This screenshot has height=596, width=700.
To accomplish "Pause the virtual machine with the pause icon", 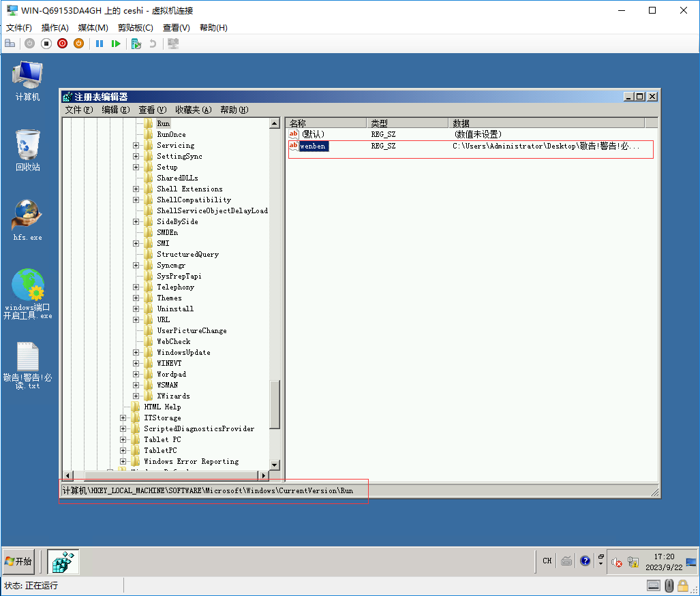I will click(100, 43).
